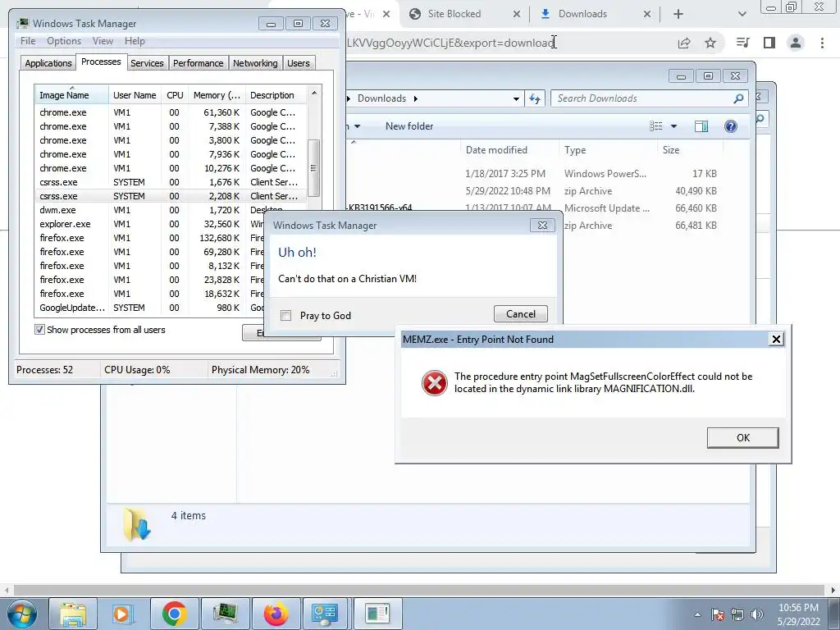Open the View menu in Task Manager
Viewport: 840px width, 630px height.
point(103,41)
